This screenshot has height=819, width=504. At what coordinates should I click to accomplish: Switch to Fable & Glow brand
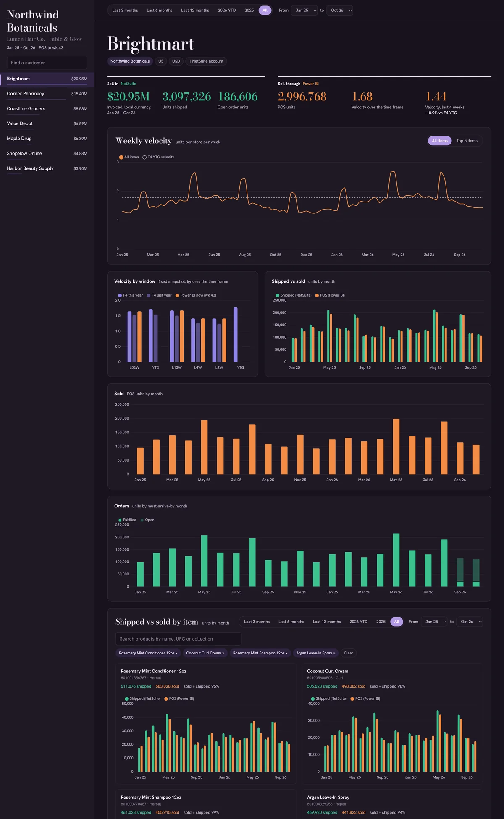tap(65, 39)
